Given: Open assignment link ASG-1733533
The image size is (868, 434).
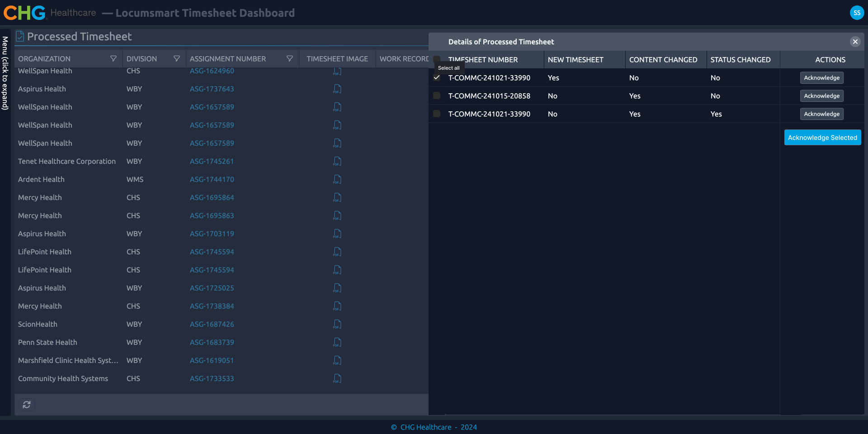Looking at the screenshot, I should pos(212,379).
